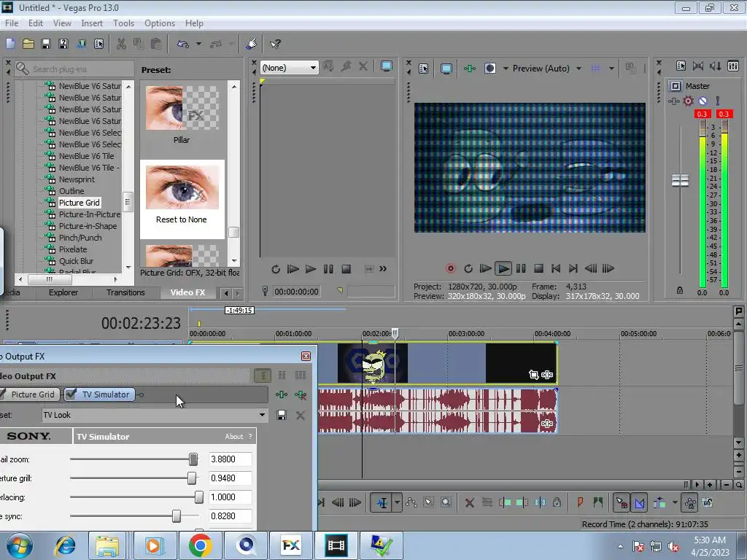Viewport: 747px width, 560px height.
Task: Switch to the Explorer tab
Action: pos(63,292)
